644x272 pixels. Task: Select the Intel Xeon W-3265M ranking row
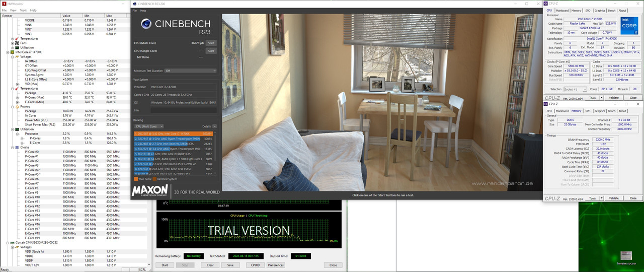pyautogui.click(x=173, y=144)
